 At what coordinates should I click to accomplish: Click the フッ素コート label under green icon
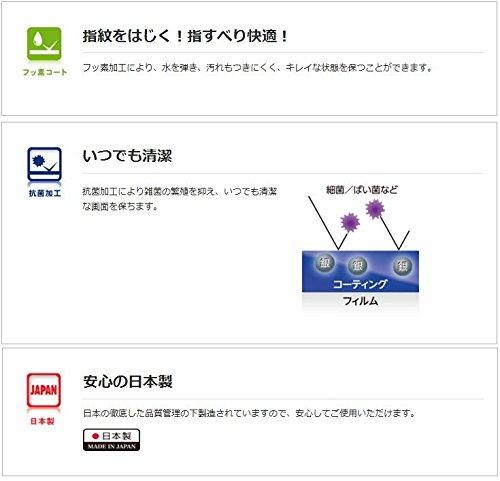(45, 72)
